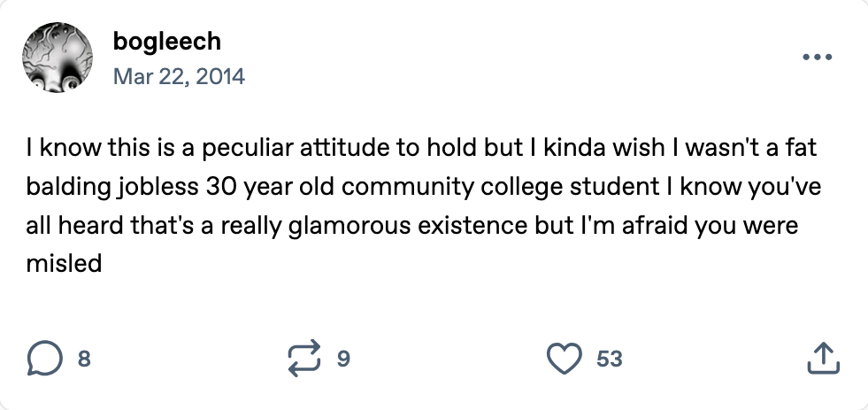Click the reblog arrows icon

pos(305,359)
